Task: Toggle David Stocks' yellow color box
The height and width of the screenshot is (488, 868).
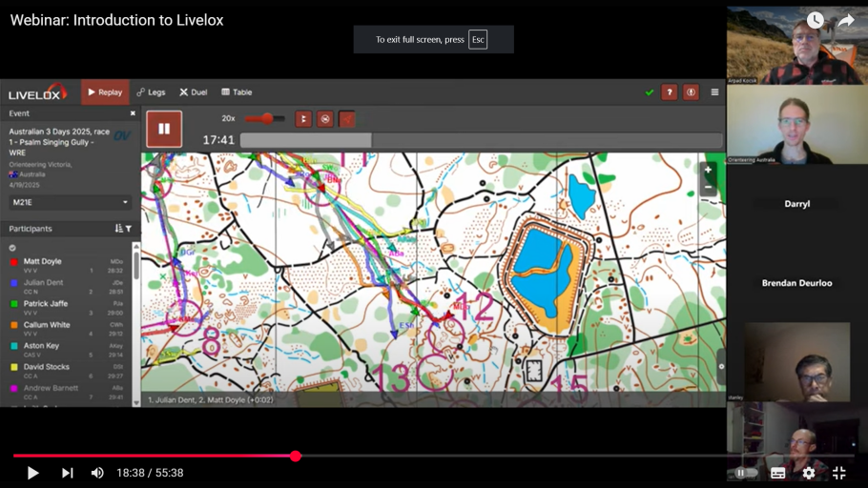Action: coord(14,367)
